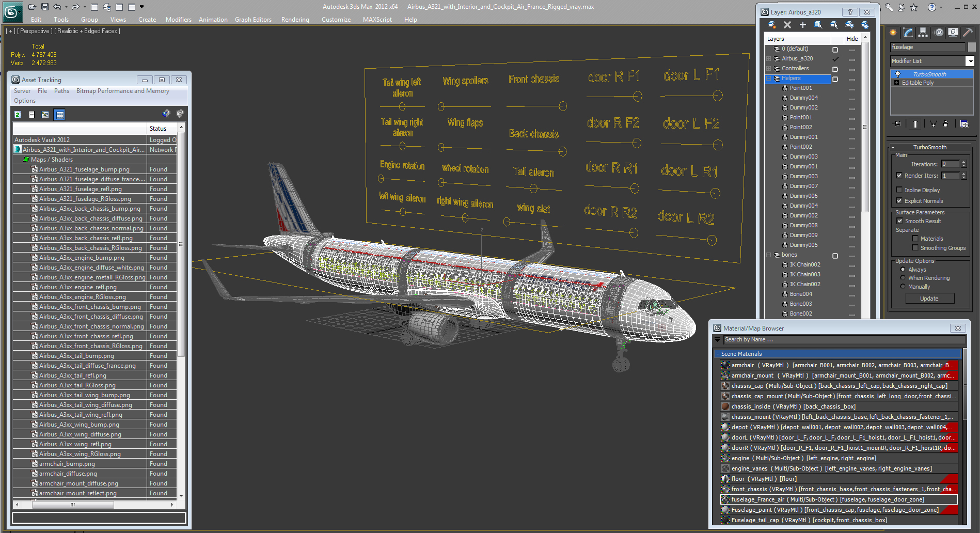Image resolution: width=980 pixels, height=533 pixels.
Task: Click Freeze/Unfreeze All Layers snowflake icon
Action: point(865,24)
